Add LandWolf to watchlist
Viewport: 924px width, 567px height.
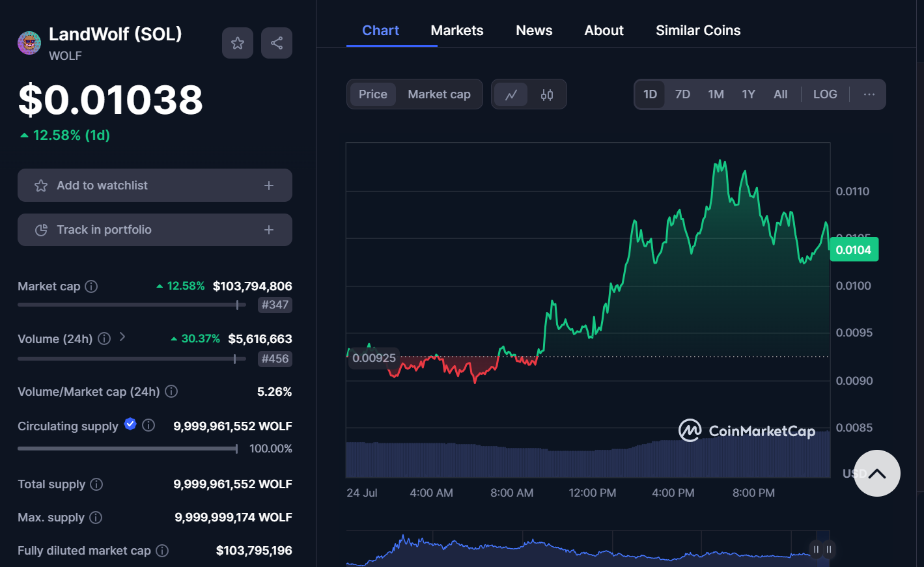155,186
